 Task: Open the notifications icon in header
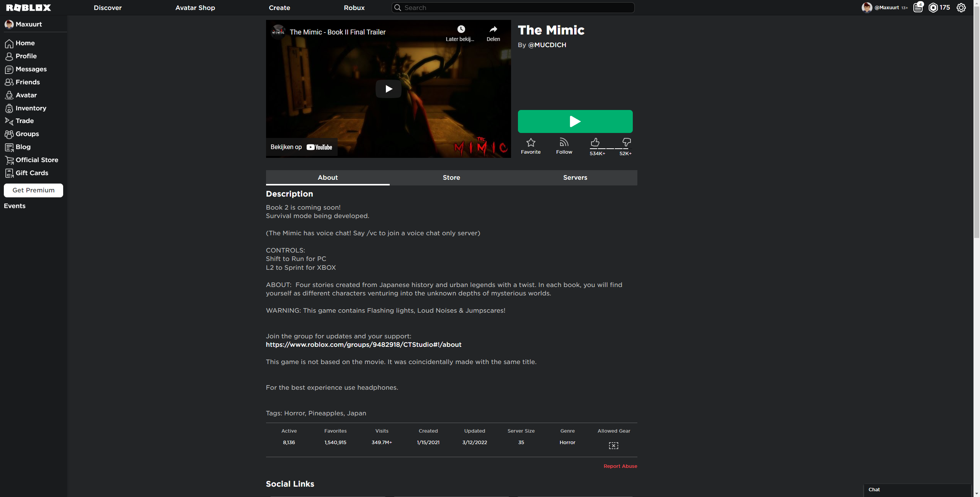tap(918, 8)
